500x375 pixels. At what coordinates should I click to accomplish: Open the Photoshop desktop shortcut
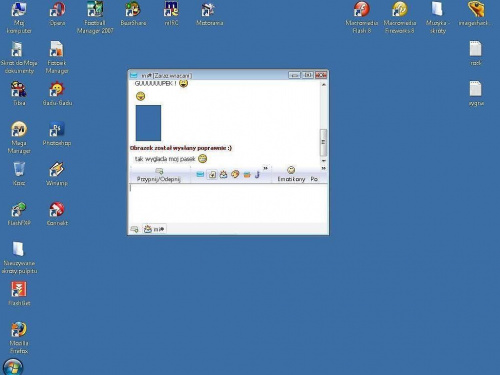pyautogui.click(x=57, y=134)
